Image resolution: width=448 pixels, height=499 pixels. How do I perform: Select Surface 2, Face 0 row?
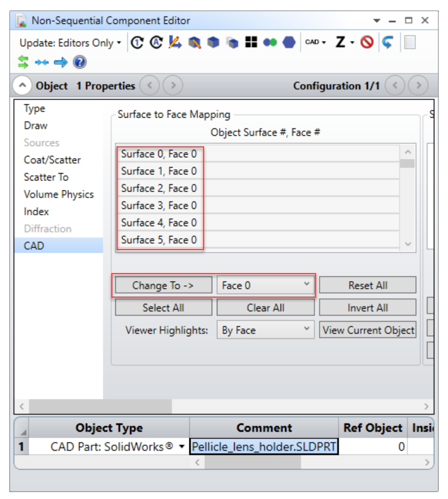pos(159,188)
